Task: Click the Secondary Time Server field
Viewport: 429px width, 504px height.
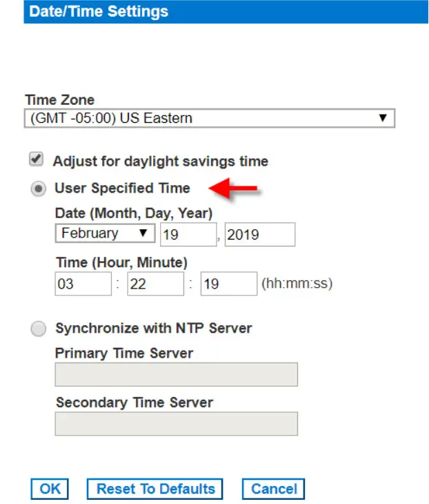Action: pyautogui.click(x=176, y=424)
